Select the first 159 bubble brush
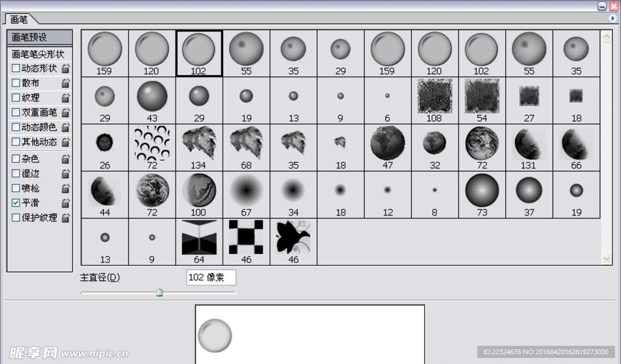621x364 pixels. [104, 53]
